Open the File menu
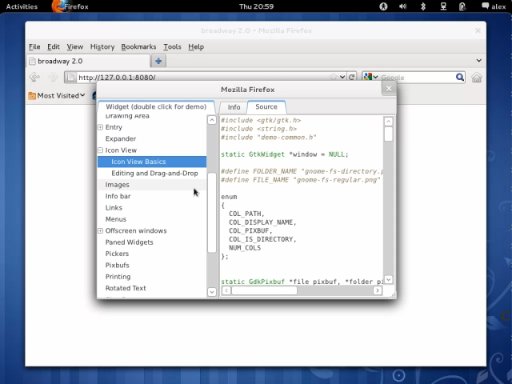 point(34,47)
